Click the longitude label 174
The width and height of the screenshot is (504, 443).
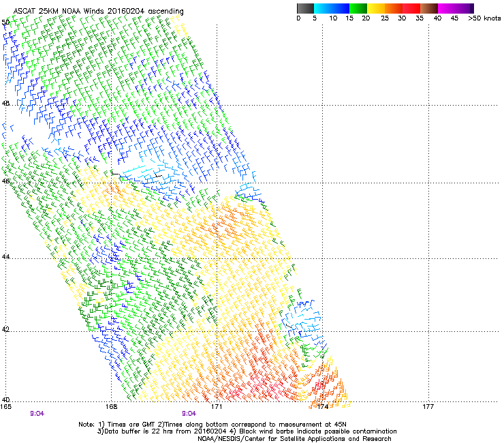323,407
